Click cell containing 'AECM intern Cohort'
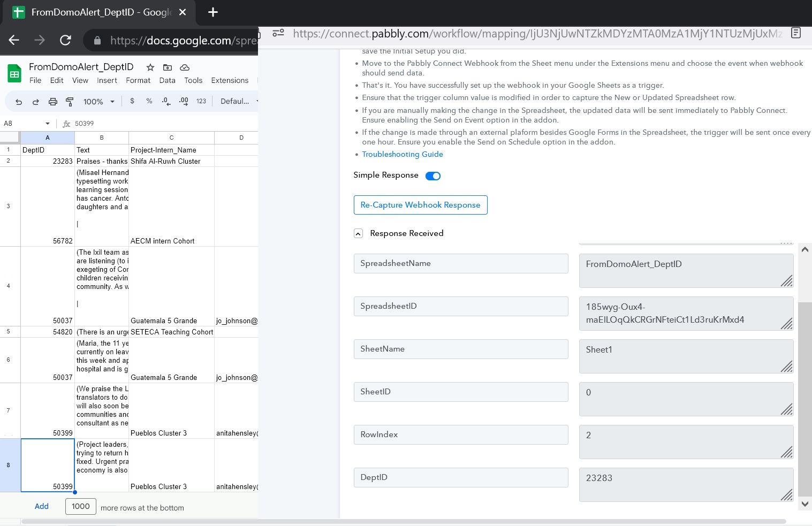Screen dimensions: 812x526 click(171, 207)
